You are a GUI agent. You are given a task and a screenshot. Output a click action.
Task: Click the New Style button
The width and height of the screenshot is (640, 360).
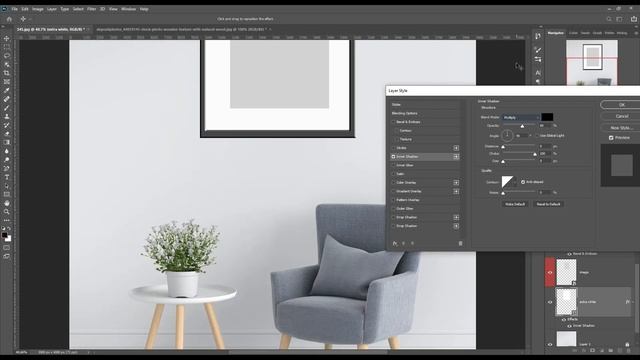pos(621,128)
